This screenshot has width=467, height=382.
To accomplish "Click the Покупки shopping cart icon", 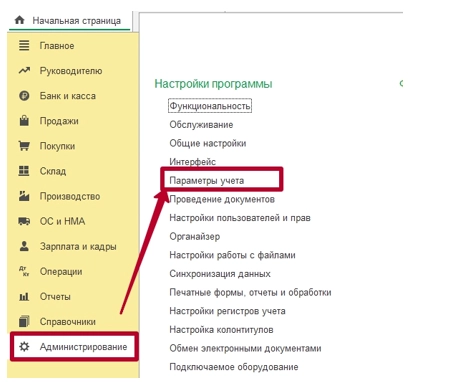I will click(x=24, y=146).
